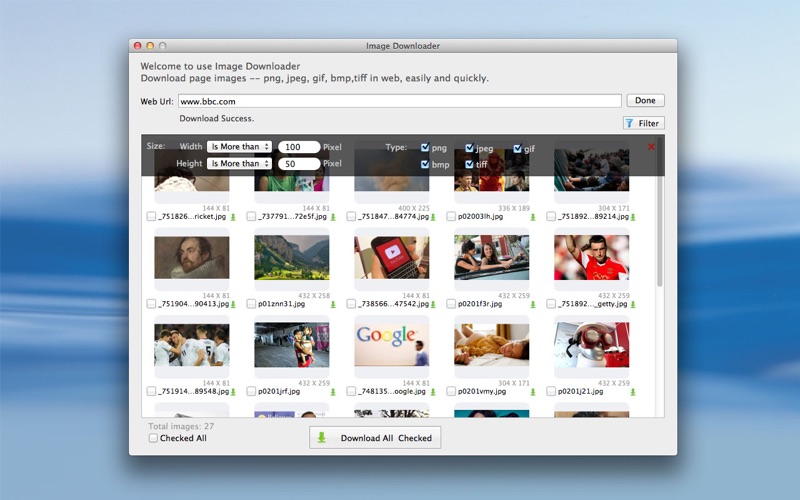Select checkbox for p02003lh.jpg
This screenshot has height=500, width=800.
451,216
